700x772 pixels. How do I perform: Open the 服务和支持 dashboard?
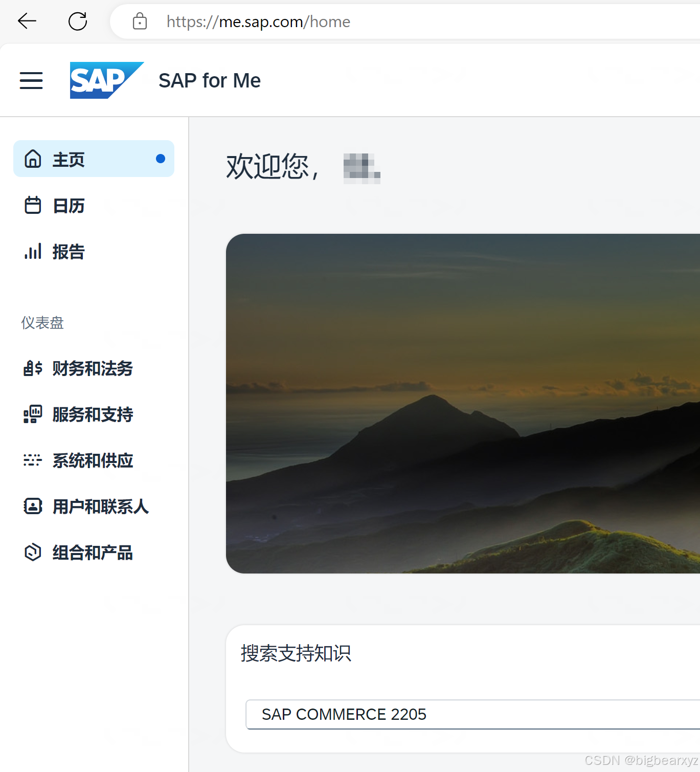[94, 414]
